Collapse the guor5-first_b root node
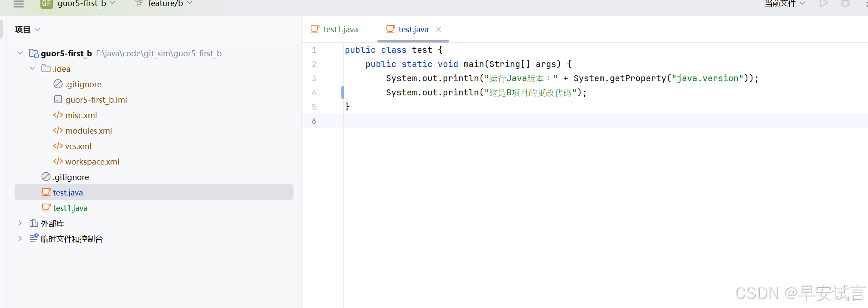The width and height of the screenshot is (868, 308). click(x=20, y=53)
